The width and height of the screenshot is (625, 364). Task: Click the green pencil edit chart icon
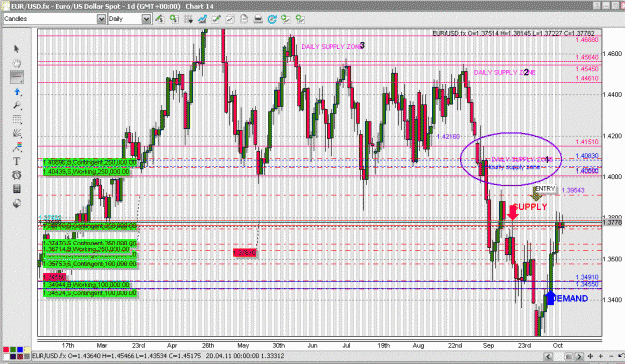(216, 19)
